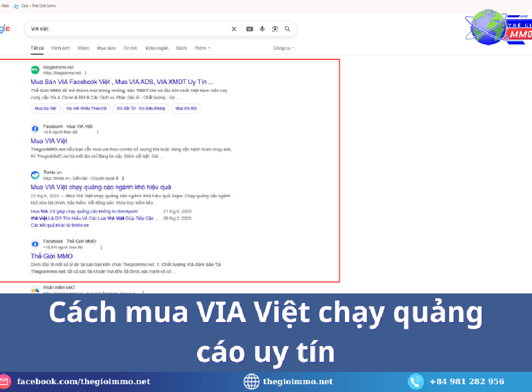Click the Tinhte.vn site favicon

(x=35, y=175)
